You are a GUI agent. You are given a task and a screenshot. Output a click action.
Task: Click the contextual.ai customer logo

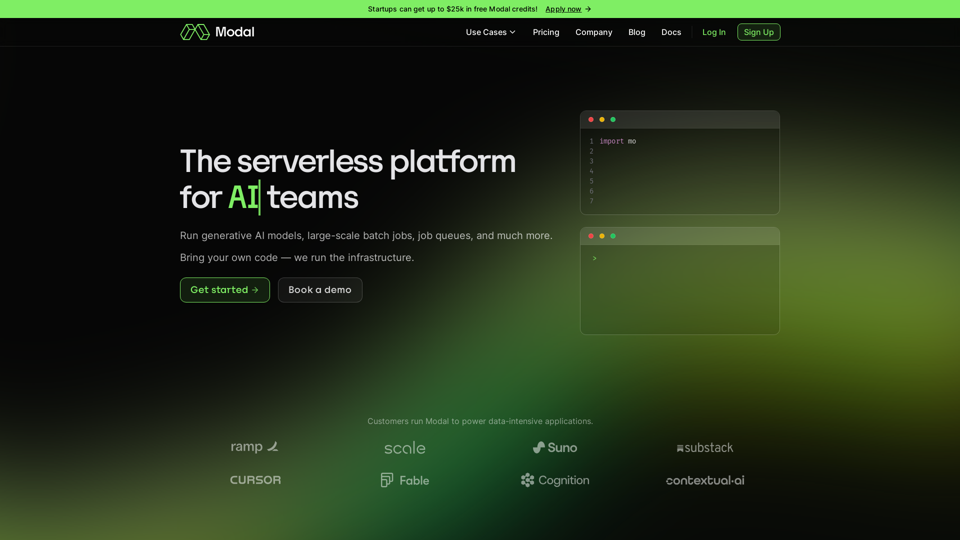click(x=705, y=481)
